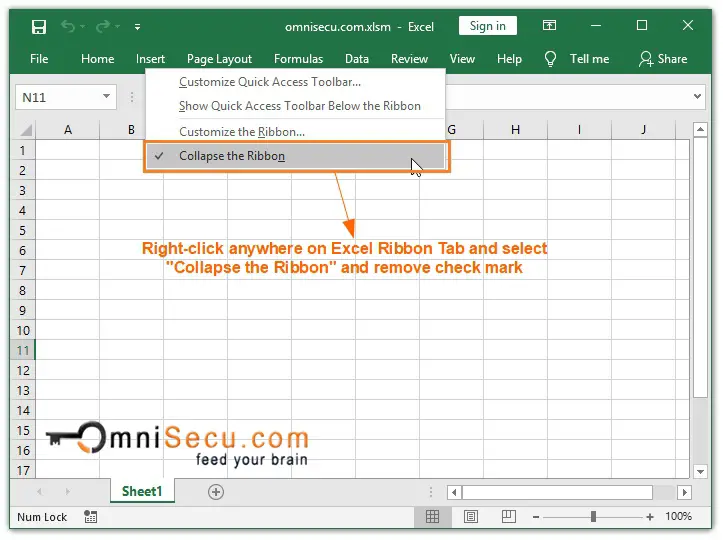Image resolution: width=723 pixels, height=540 pixels.
Task: Click the vertical scrollbar thumb
Action: pos(700,267)
